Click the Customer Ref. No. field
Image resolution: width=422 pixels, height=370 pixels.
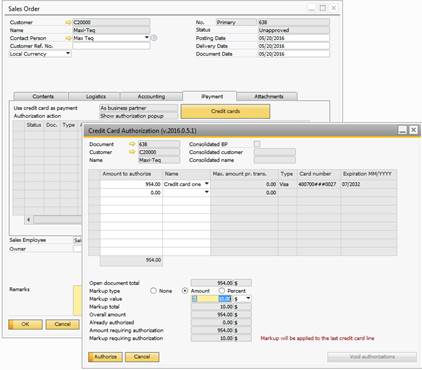tap(111, 46)
